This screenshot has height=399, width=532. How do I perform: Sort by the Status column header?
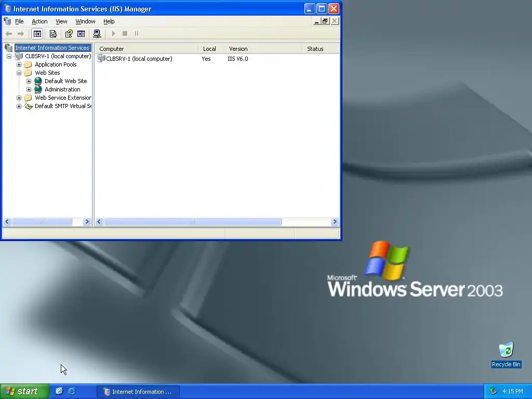click(x=321, y=49)
